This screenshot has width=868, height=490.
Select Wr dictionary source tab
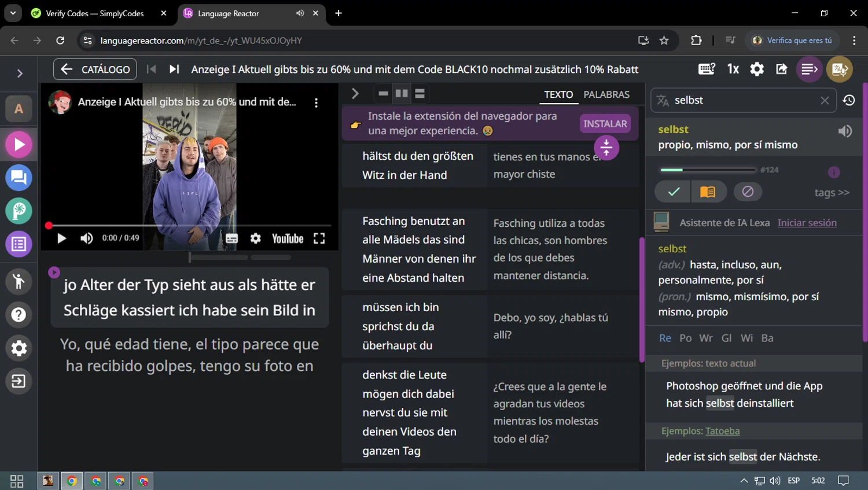pos(705,338)
